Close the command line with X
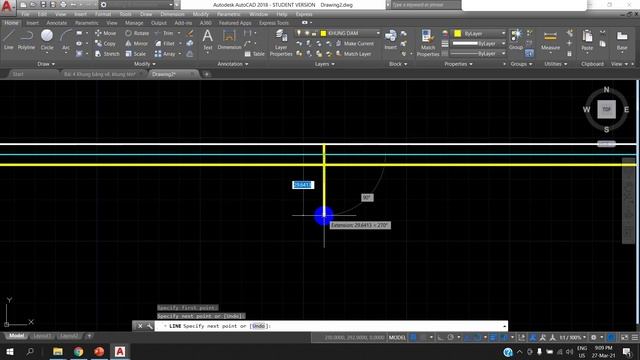Screen dimensions: 640x360 point(140,326)
